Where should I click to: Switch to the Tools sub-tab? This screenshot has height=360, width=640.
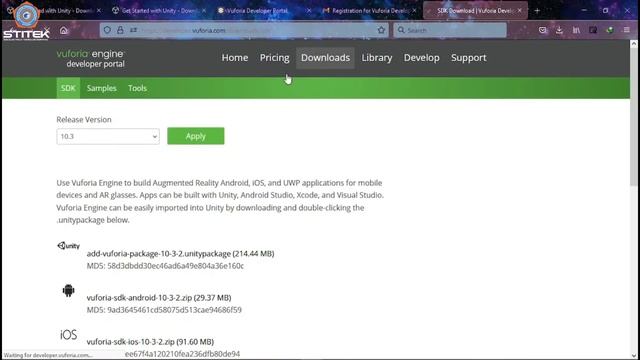[x=137, y=88]
